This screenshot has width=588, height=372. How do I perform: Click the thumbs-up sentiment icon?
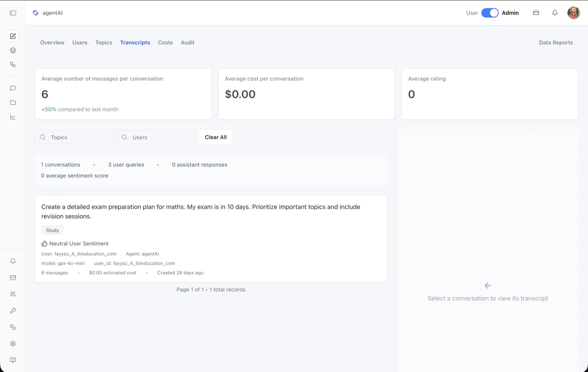point(44,243)
